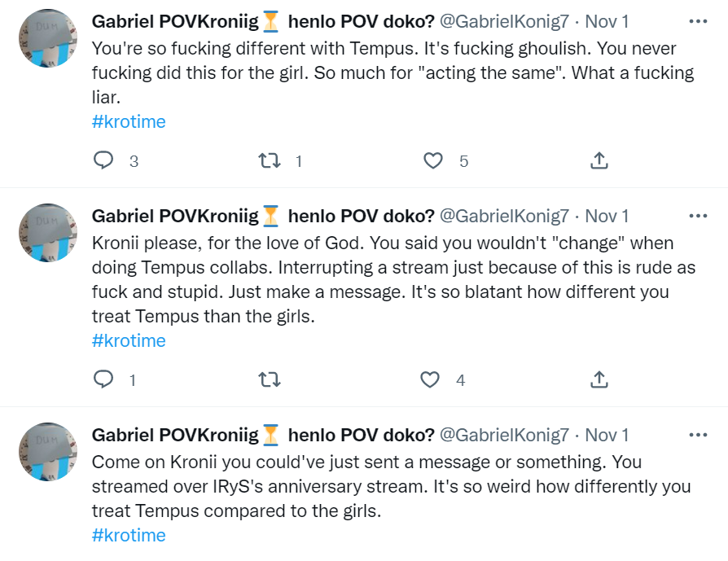Open the second tweet author's profile picture

pyautogui.click(x=47, y=233)
